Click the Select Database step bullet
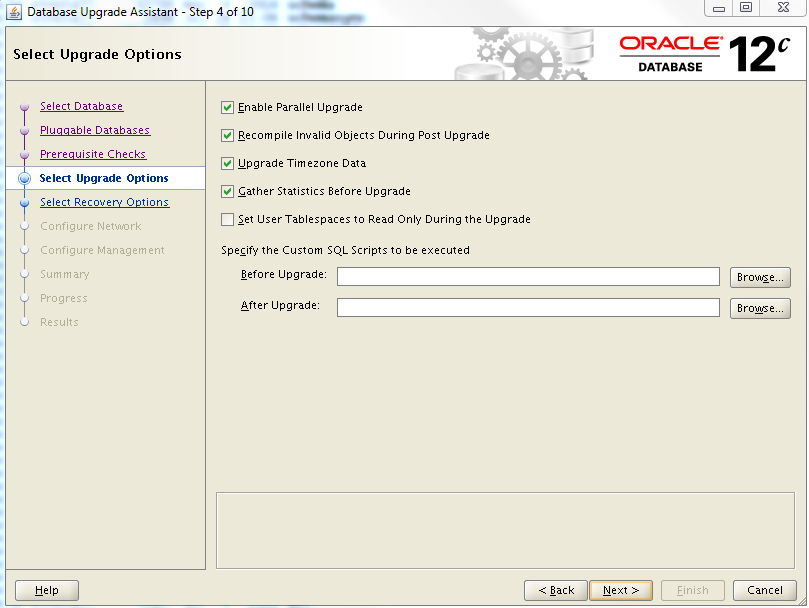Viewport: 809px width, 608px height. pos(24,107)
